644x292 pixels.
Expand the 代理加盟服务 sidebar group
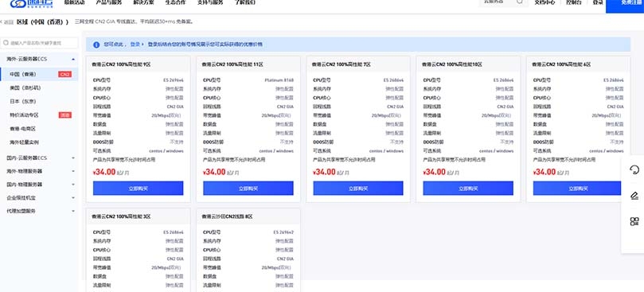coord(40,211)
